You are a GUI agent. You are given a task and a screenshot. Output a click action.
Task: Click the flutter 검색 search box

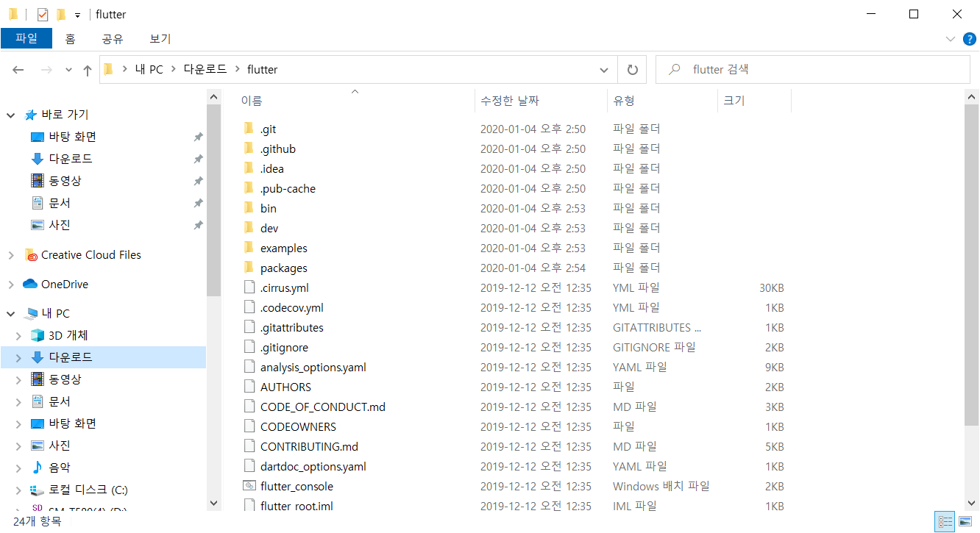(x=812, y=70)
